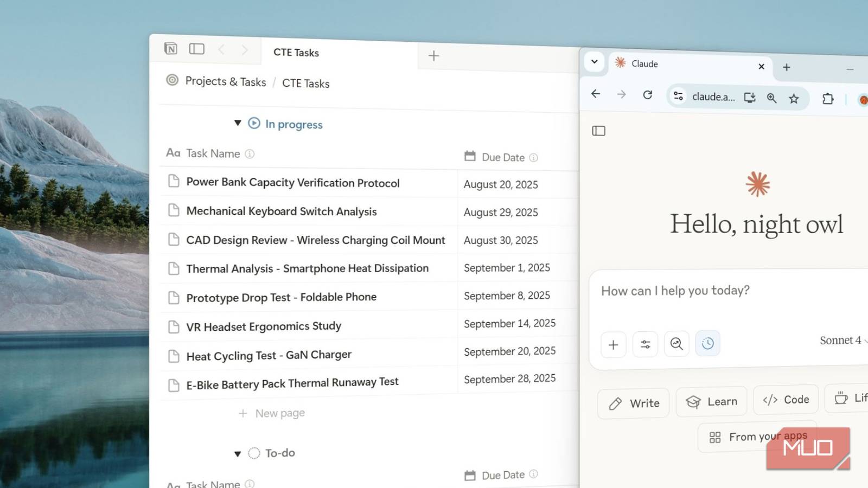868x488 pixels.
Task: Check the To-do status circle
Action: click(253, 453)
